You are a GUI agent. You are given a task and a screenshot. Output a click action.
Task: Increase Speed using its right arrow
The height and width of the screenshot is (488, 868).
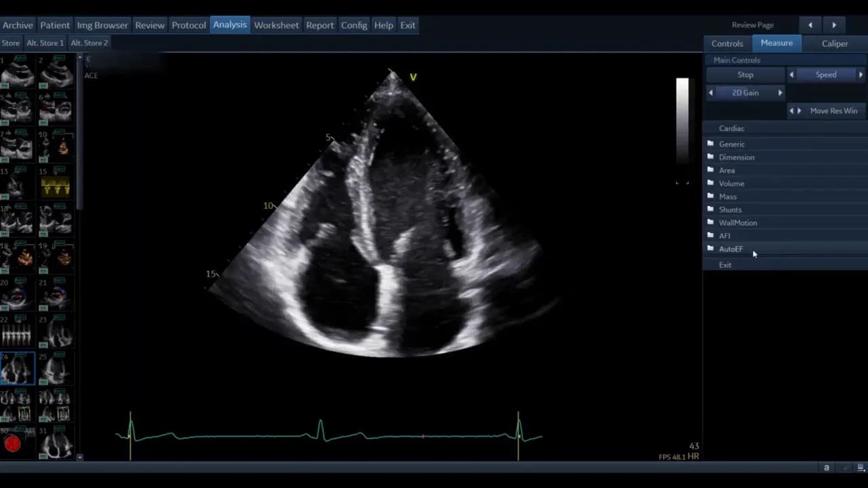(861, 75)
